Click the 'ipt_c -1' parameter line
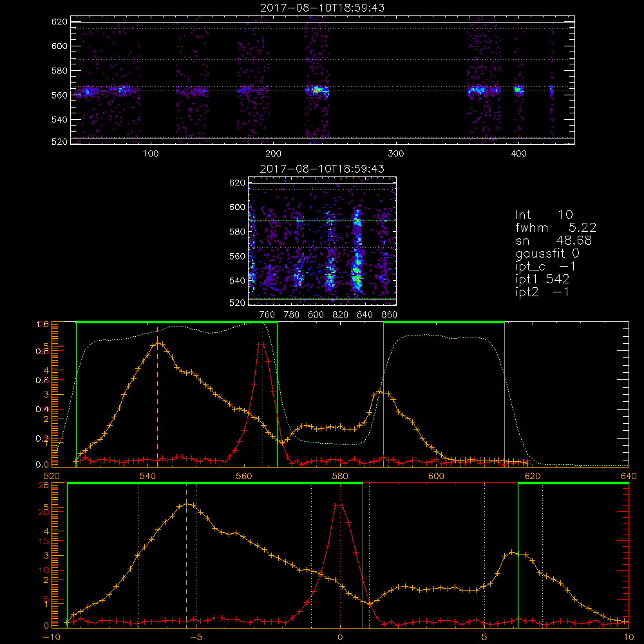Screen dimensions: 644x644 pos(545,267)
